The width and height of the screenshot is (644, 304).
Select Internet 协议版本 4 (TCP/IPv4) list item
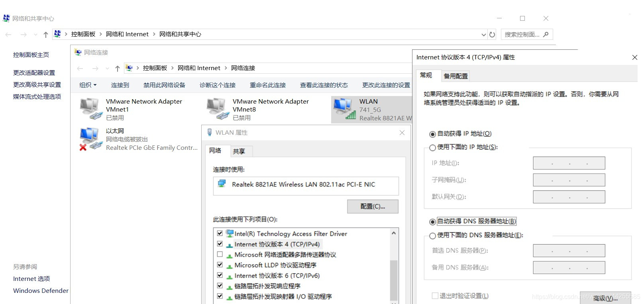(277, 244)
